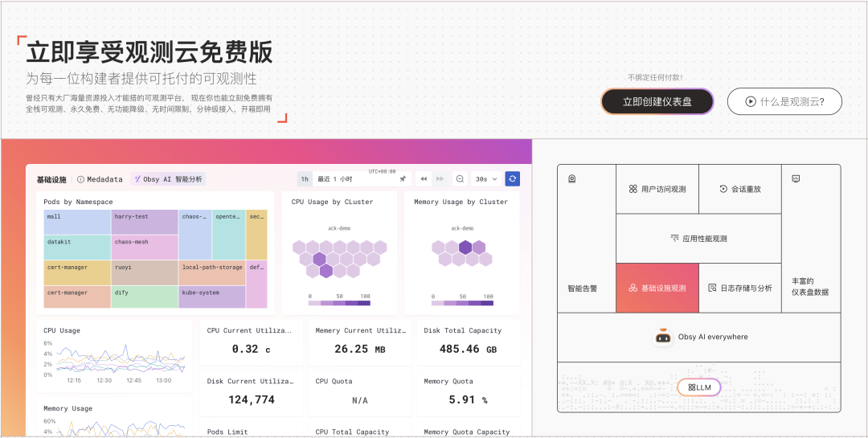Open the 最近 1 小时 time range selector
The width and height of the screenshot is (868, 438).
click(x=354, y=178)
